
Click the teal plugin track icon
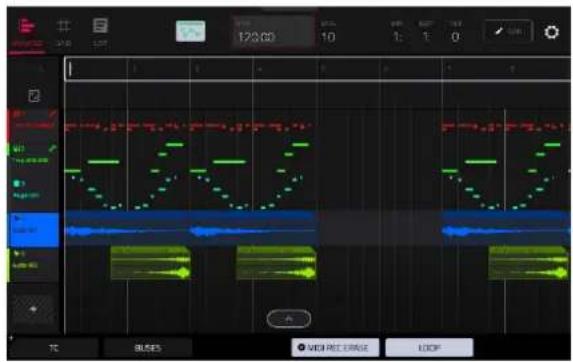click(x=16, y=183)
